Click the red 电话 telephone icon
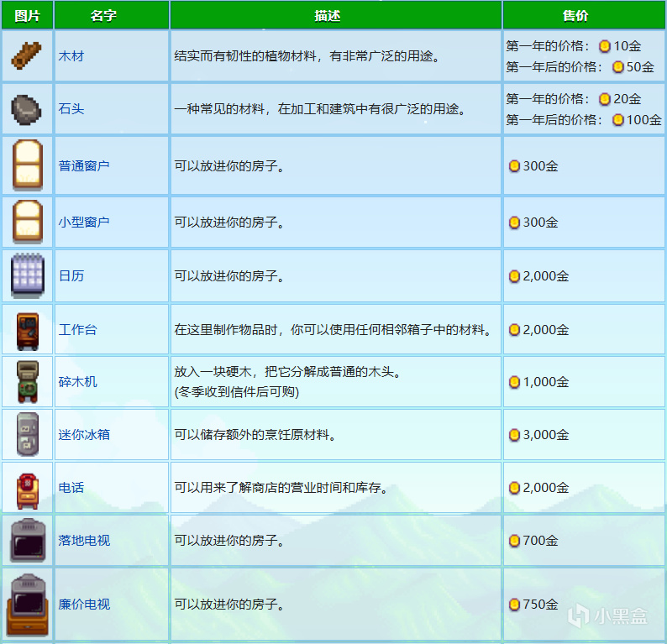The width and height of the screenshot is (667, 644). coord(28,491)
